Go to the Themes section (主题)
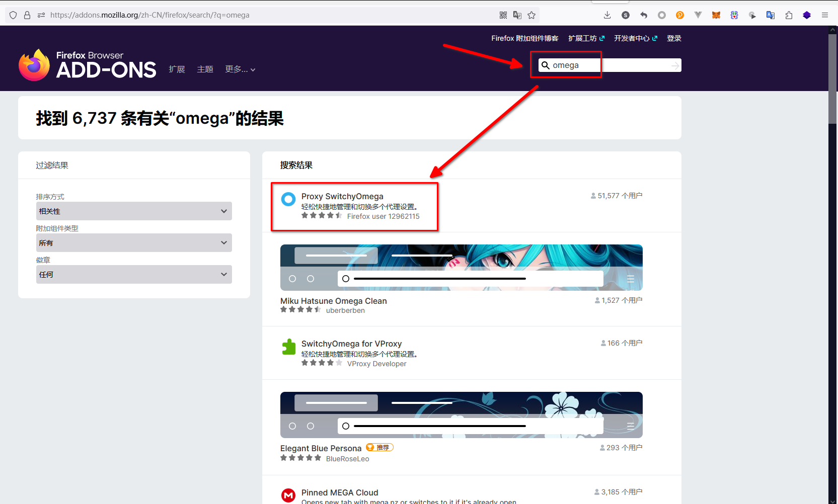The image size is (838, 504). (205, 69)
